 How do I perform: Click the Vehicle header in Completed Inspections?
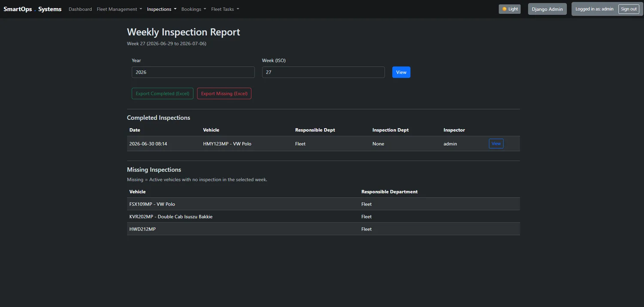(211, 130)
